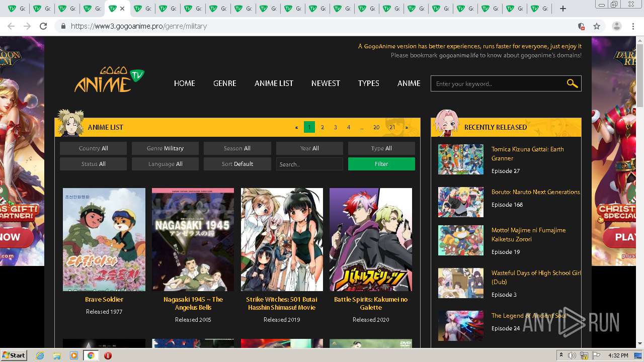
Task: Go to next page arrow in pagination
Action: point(407,128)
